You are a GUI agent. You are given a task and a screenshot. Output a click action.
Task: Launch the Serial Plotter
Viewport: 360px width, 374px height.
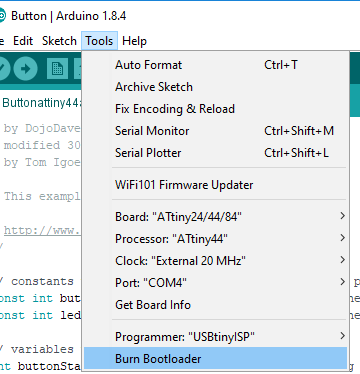tap(215, 153)
